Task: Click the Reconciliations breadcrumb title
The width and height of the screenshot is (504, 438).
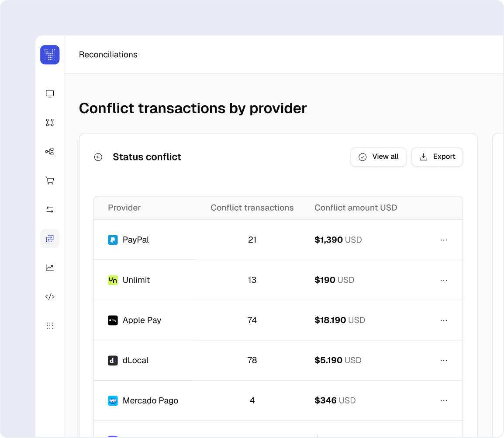Action: point(108,55)
